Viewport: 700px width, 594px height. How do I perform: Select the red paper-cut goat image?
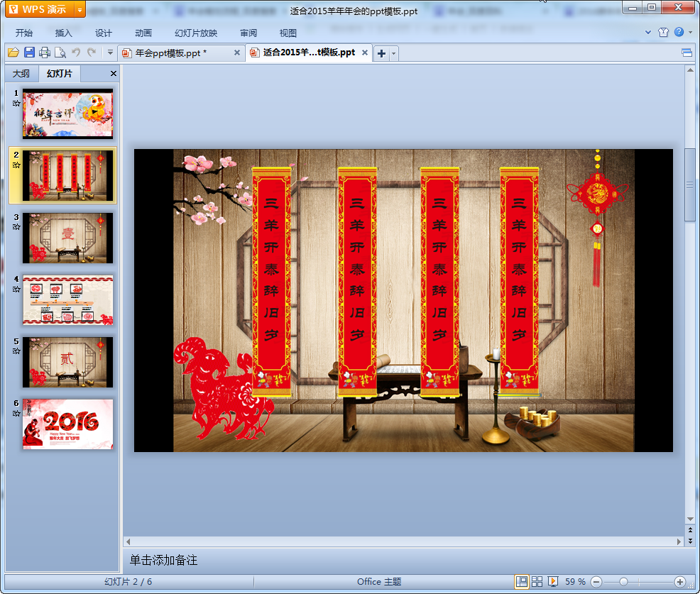pos(223,389)
